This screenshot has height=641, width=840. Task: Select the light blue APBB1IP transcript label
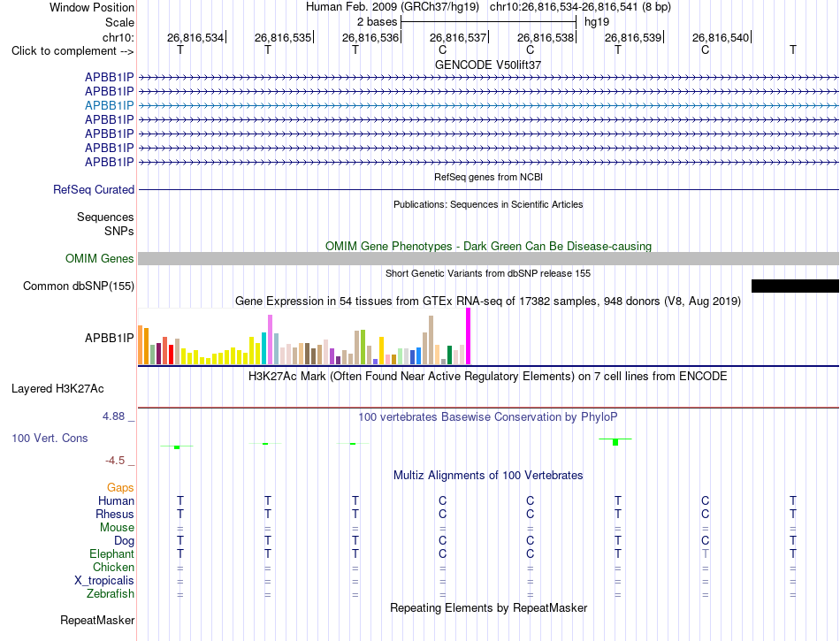(110, 105)
